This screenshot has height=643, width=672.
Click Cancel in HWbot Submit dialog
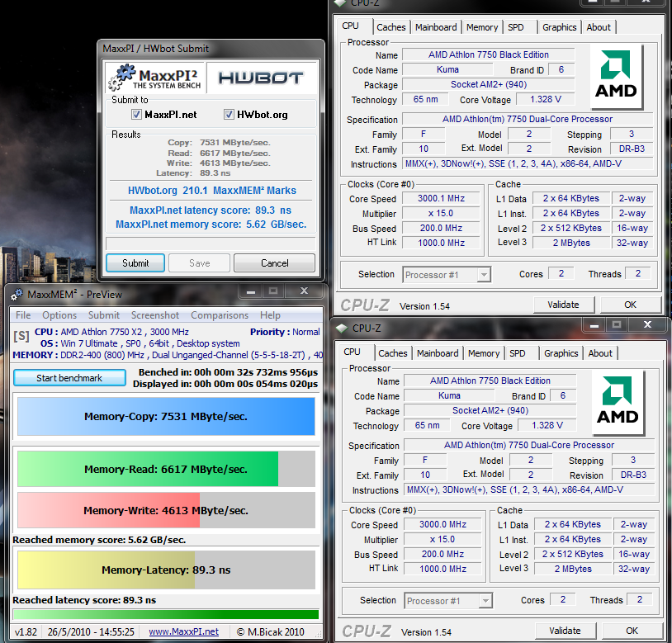coord(274,263)
